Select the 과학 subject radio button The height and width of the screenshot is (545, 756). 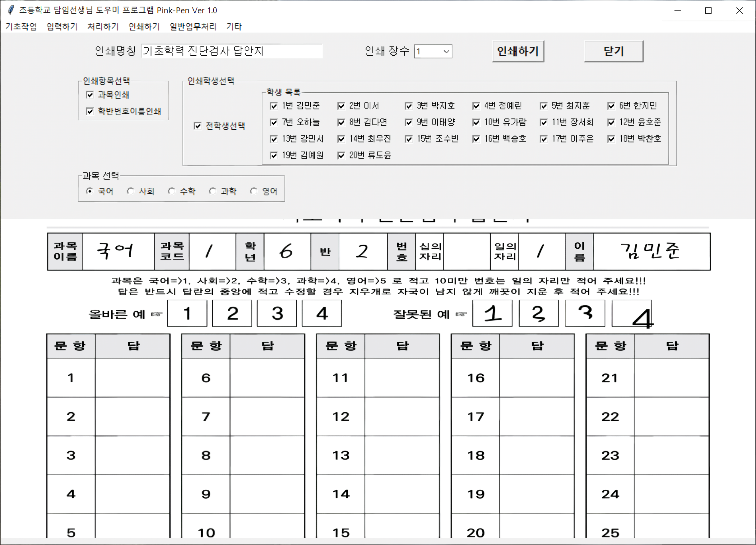(x=212, y=191)
